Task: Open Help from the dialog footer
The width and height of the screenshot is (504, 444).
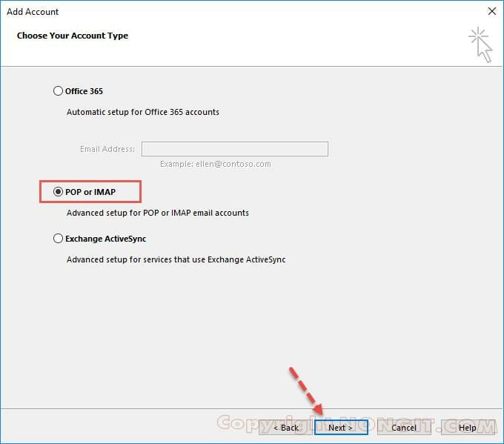Action: (468, 428)
